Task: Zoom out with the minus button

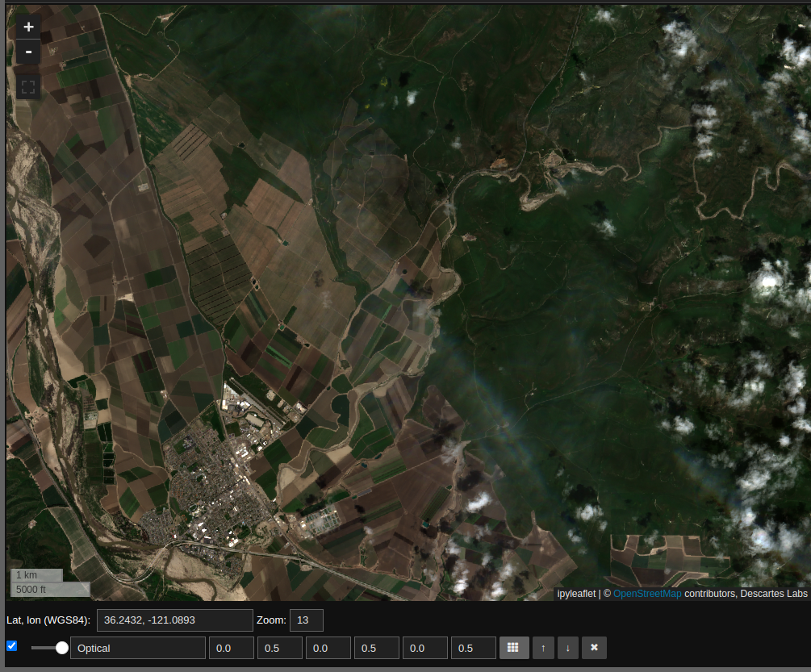Action: click(28, 52)
